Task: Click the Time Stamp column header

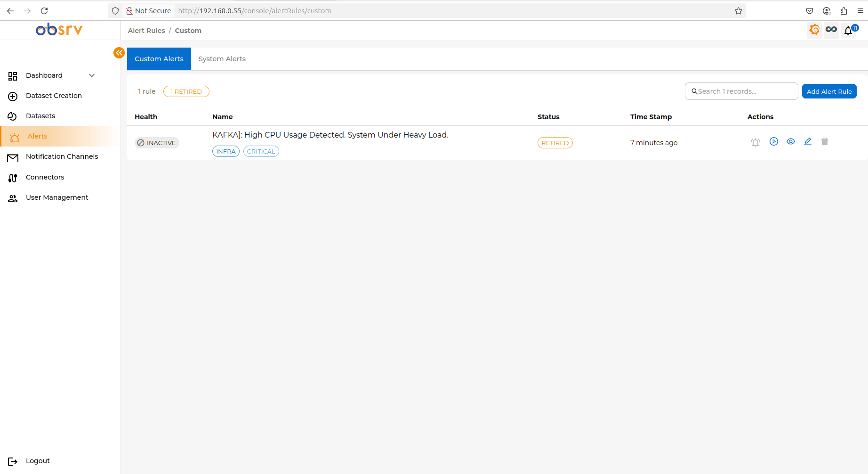Action: tap(651, 117)
